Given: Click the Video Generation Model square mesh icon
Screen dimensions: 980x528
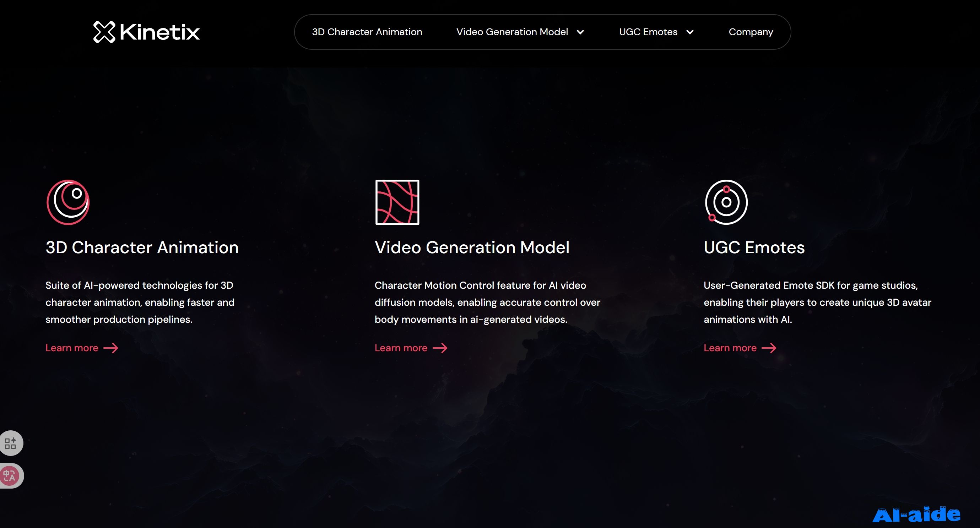Looking at the screenshot, I should (x=397, y=202).
